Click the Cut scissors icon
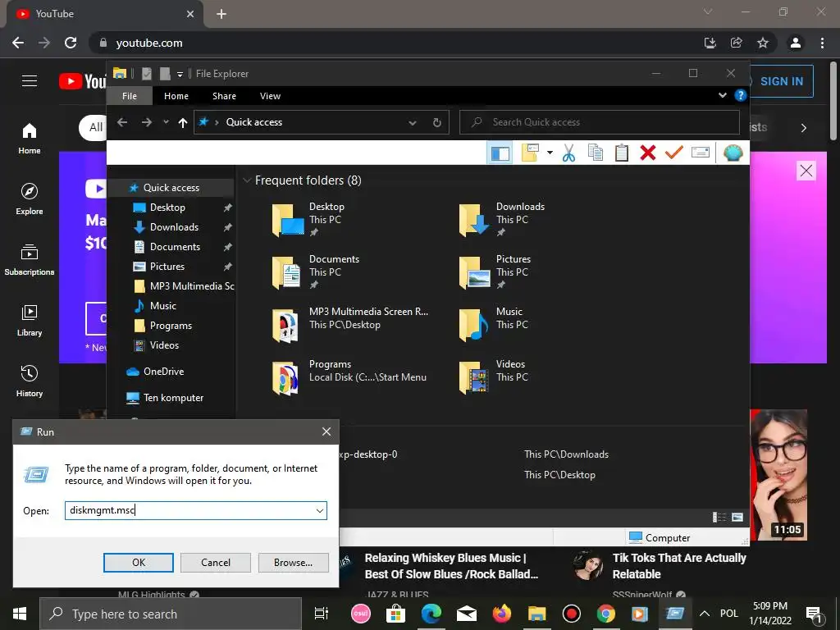Image resolution: width=840 pixels, height=630 pixels. pos(568,153)
